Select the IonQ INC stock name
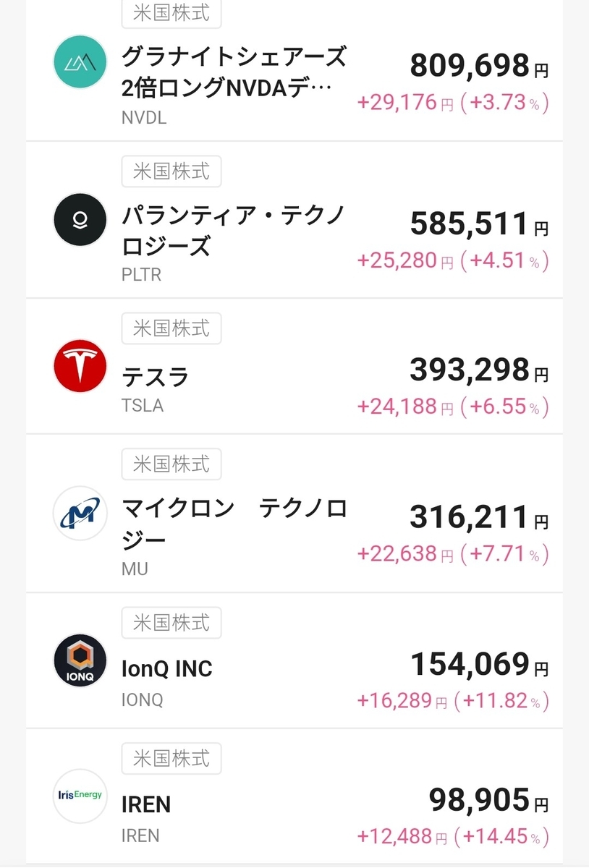Image resolution: width=589 pixels, height=868 pixels. (167, 669)
